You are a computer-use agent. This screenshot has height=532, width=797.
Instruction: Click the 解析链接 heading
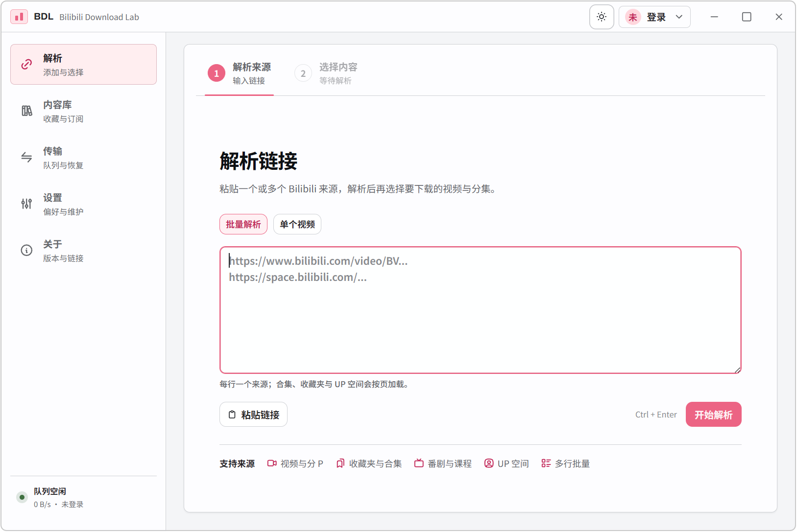[x=259, y=161]
